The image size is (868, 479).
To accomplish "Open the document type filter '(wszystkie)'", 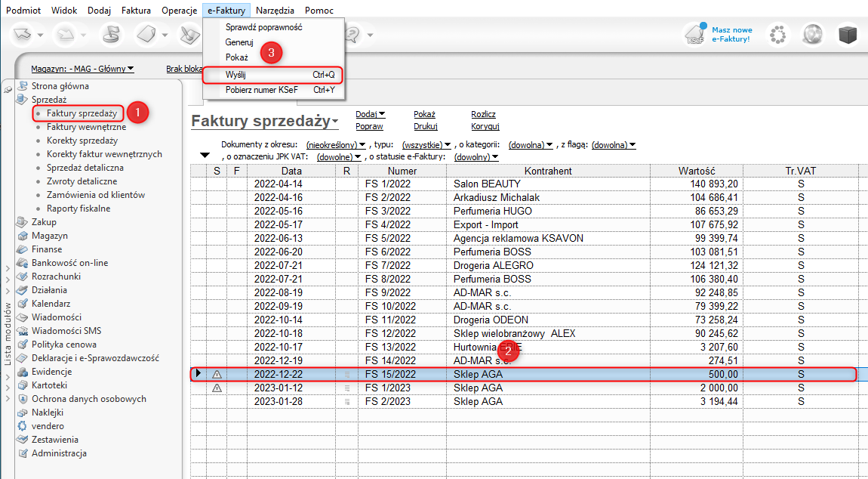I will (426, 145).
